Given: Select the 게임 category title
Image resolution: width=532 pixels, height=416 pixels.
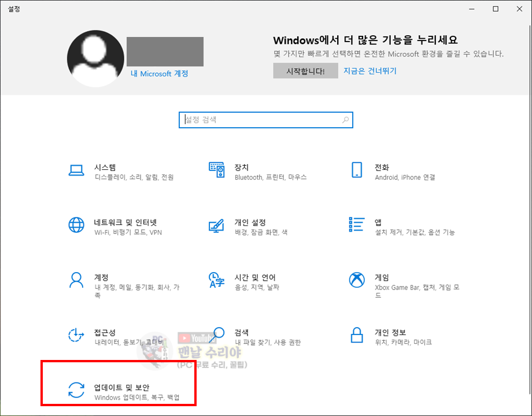Looking at the screenshot, I should pyautogui.click(x=382, y=277).
